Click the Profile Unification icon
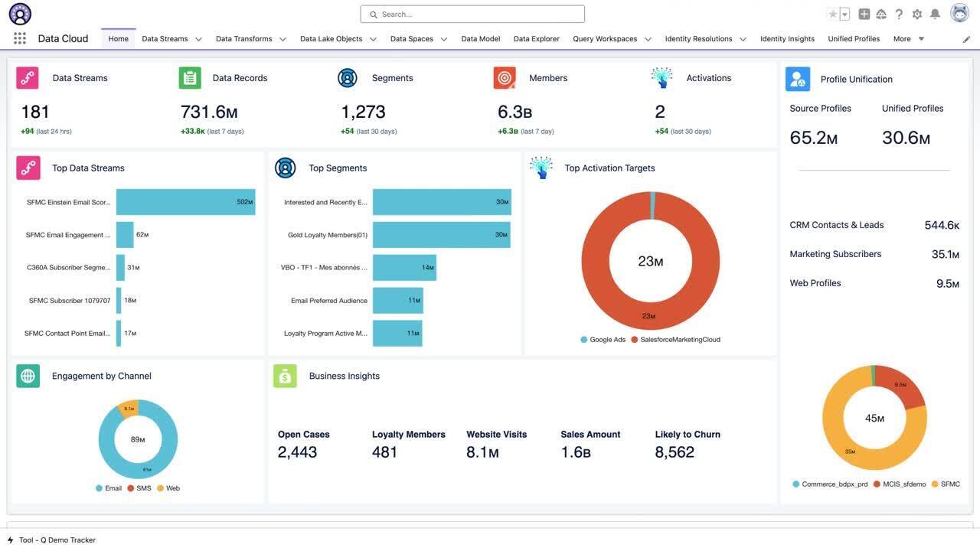The height and width of the screenshot is (551, 980). click(x=795, y=78)
